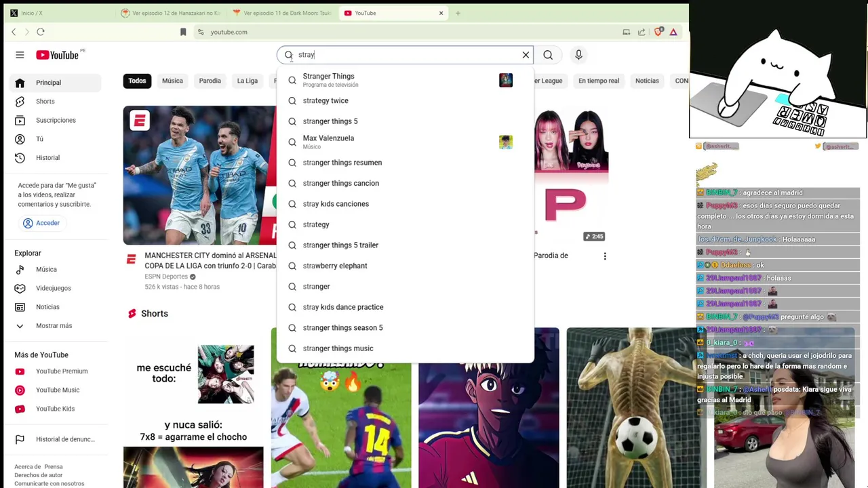Select the 'La Liga' filter chip
Viewport: 868px width, 488px height.
[248, 81]
